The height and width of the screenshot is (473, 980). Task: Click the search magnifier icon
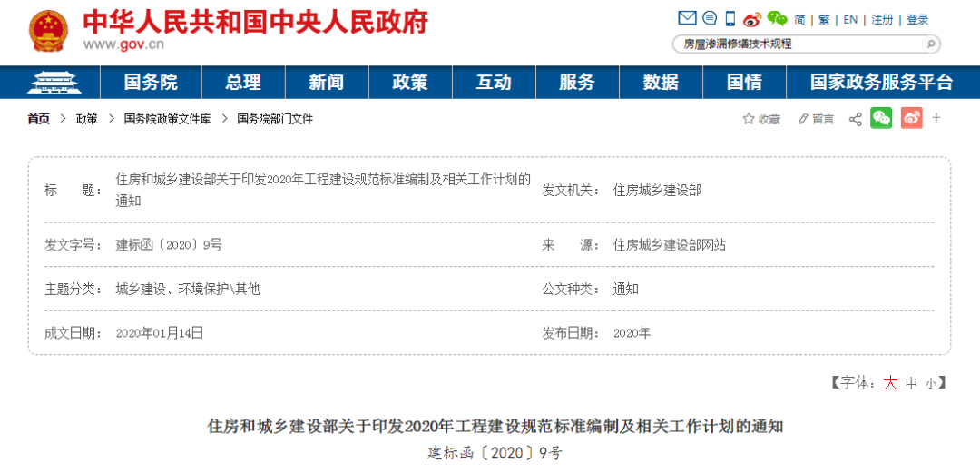931,44
